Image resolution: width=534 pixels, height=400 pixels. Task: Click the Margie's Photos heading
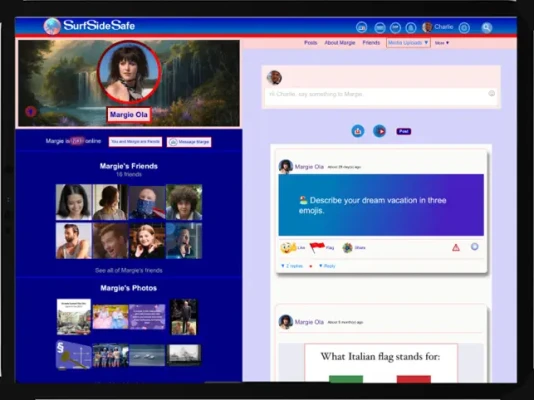point(129,288)
